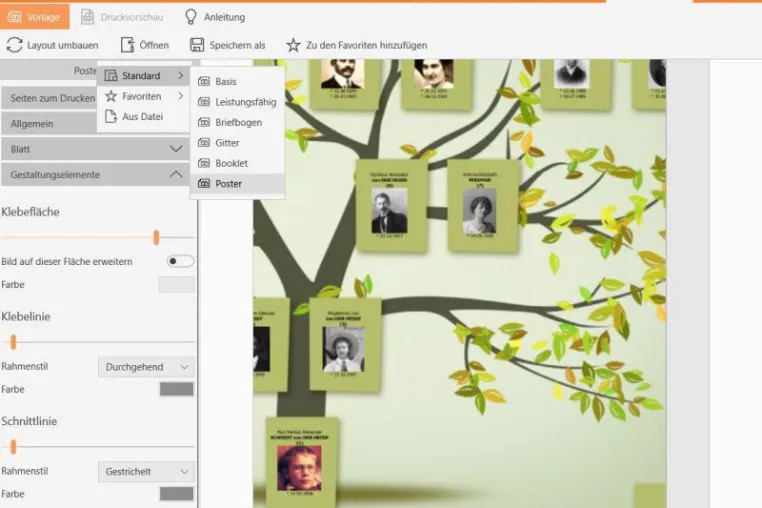The image size is (762, 508).
Task: Open Klebelinie Rahmenstil dropdown Durchgehend
Action: click(x=146, y=367)
